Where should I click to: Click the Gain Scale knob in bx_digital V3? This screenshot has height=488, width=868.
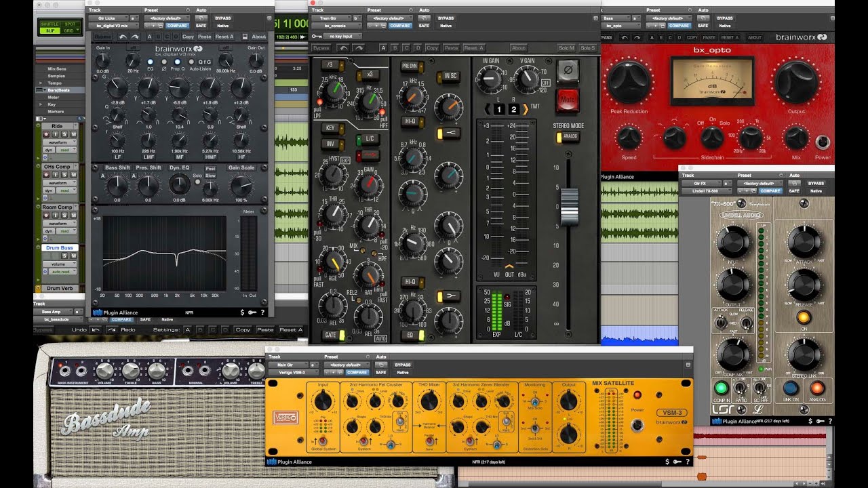[240, 186]
